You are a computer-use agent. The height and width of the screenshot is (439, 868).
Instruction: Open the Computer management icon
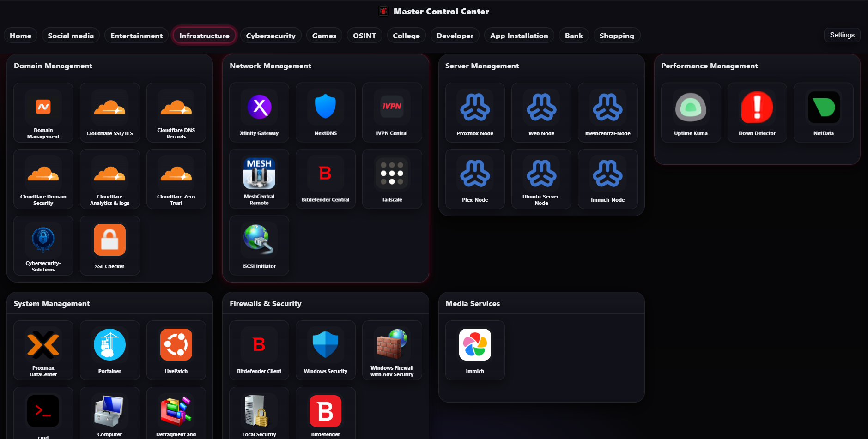tap(109, 414)
